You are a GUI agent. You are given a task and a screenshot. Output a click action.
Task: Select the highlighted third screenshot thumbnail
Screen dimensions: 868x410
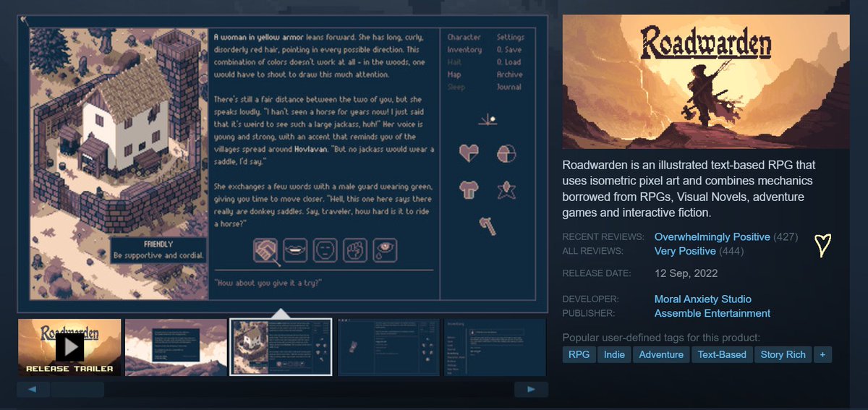(281, 347)
